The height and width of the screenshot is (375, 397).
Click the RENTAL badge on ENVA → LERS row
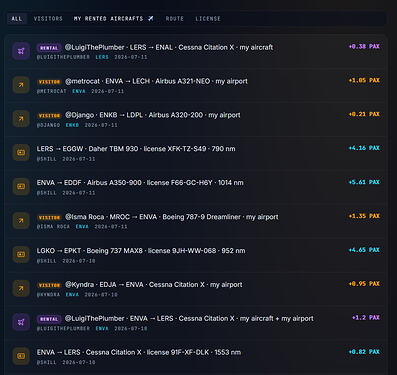pos(49,319)
